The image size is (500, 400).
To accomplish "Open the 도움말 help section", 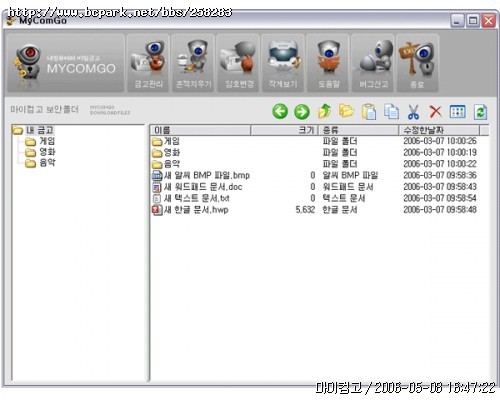I will [328, 63].
